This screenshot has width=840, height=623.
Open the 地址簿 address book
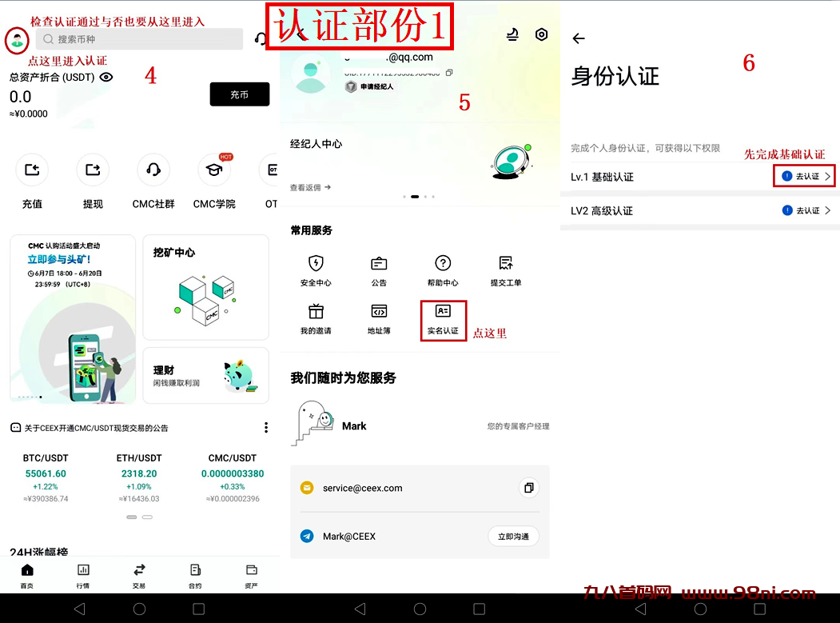coord(379,318)
